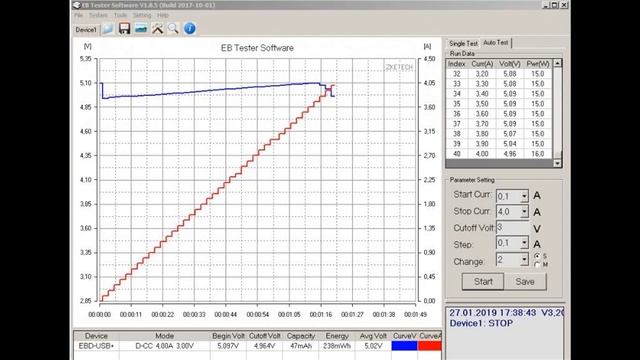Select Run Data row index 35
640x360 pixels.
pyautogui.click(x=499, y=104)
